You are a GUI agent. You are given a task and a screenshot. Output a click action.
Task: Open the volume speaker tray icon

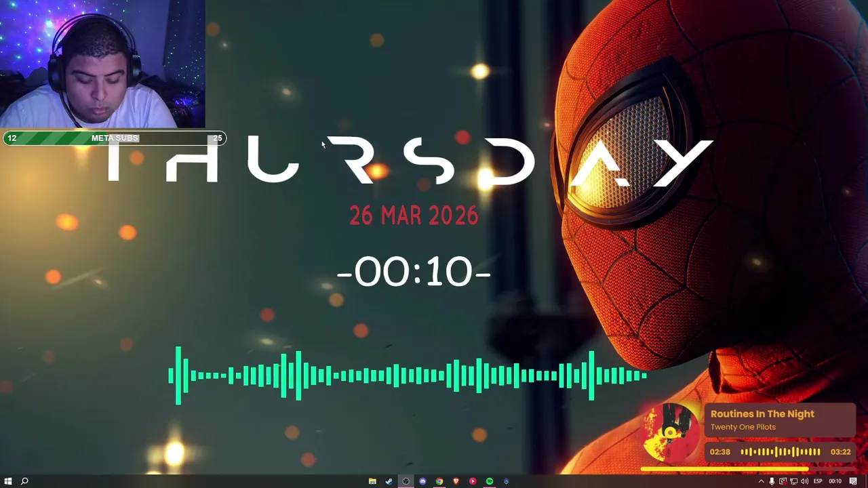[804, 481]
